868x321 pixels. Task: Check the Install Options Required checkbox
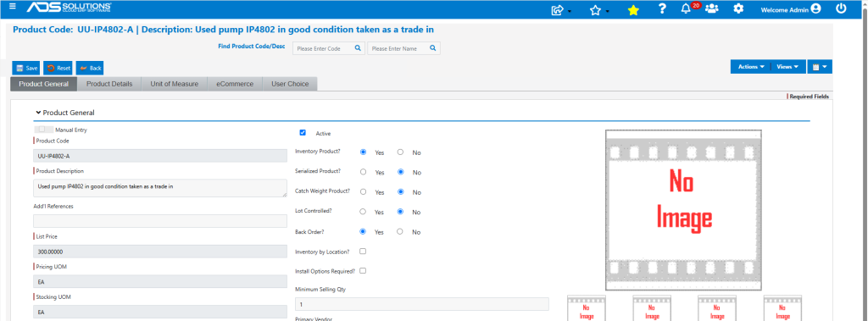(363, 271)
